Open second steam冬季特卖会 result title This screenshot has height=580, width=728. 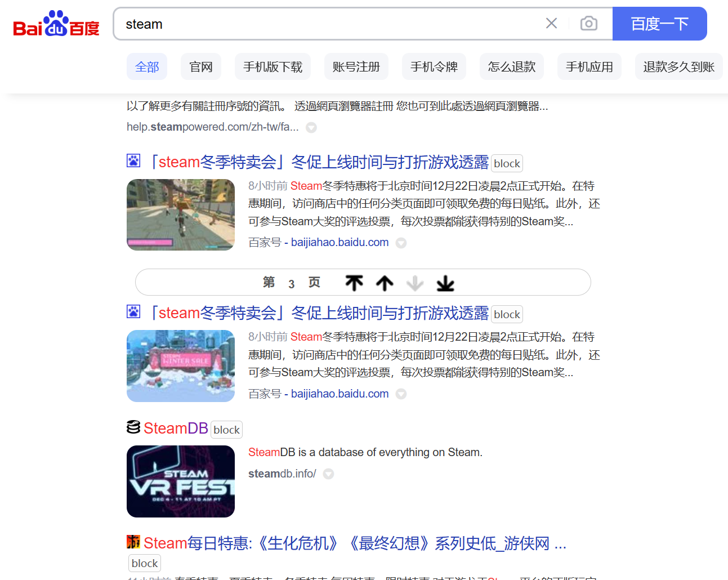click(316, 313)
